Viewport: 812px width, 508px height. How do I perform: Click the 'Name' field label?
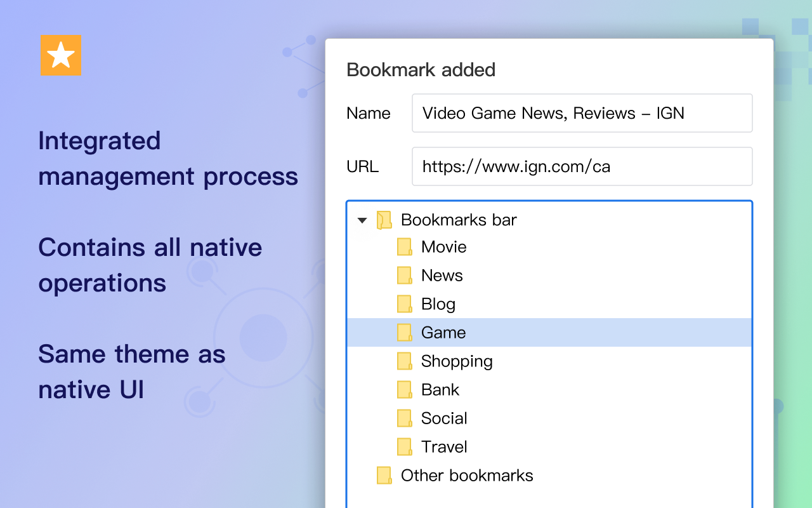coord(369,114)
